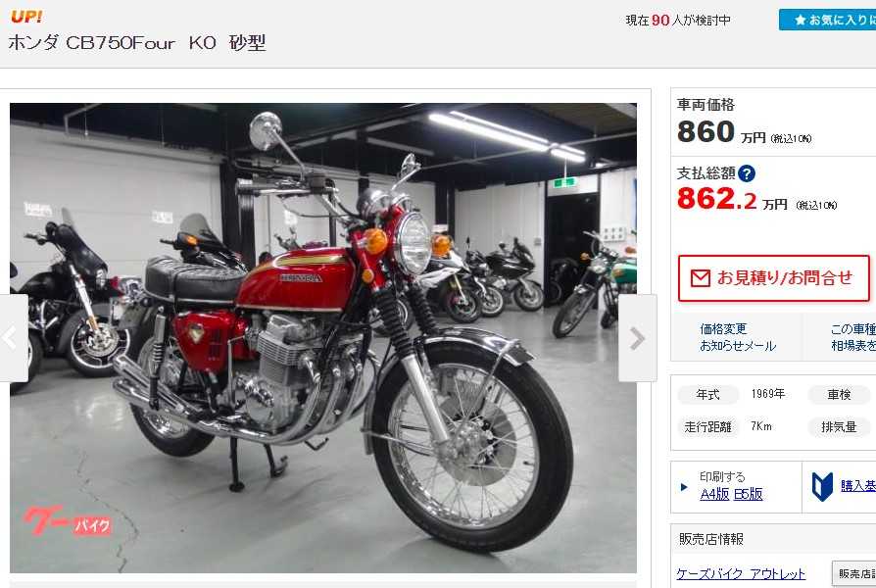876x588 pixels.
Task: Click the envelope icon for inquiry
Action: tap(700, 277)
